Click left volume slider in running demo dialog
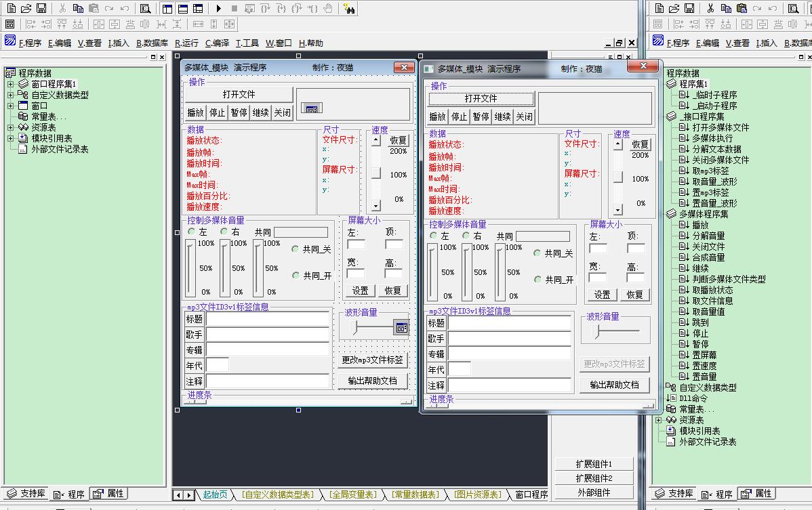 tap(432, 272)
